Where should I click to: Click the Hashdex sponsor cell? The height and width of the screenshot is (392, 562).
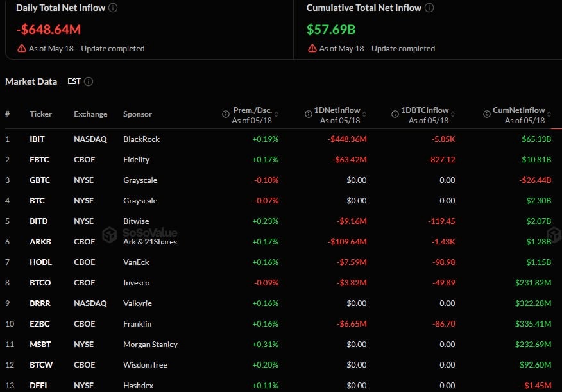(139, 386)
